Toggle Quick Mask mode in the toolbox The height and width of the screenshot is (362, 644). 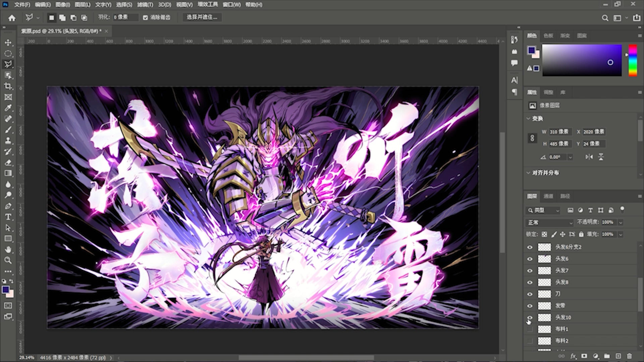point(8,306)
